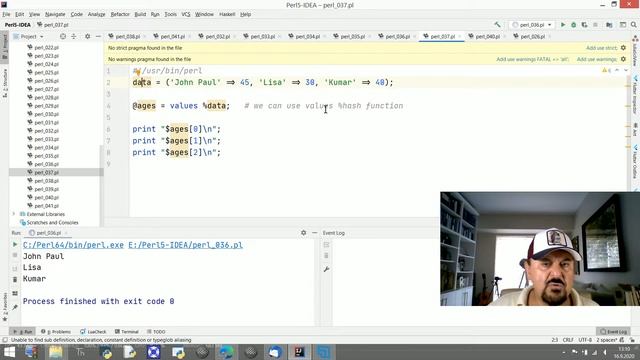Select Scratches and Consoles node
The image size is (640, 360).
49,222
